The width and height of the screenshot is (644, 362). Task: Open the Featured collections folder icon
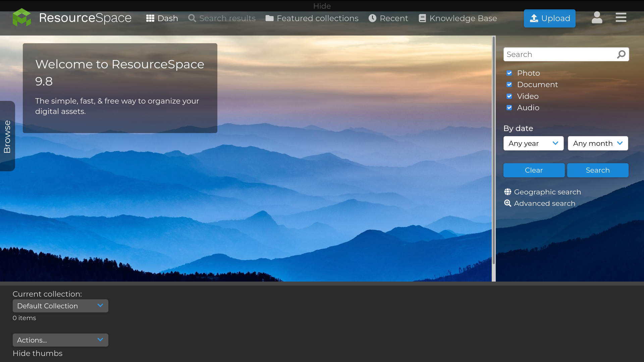[x=269, y=18]
